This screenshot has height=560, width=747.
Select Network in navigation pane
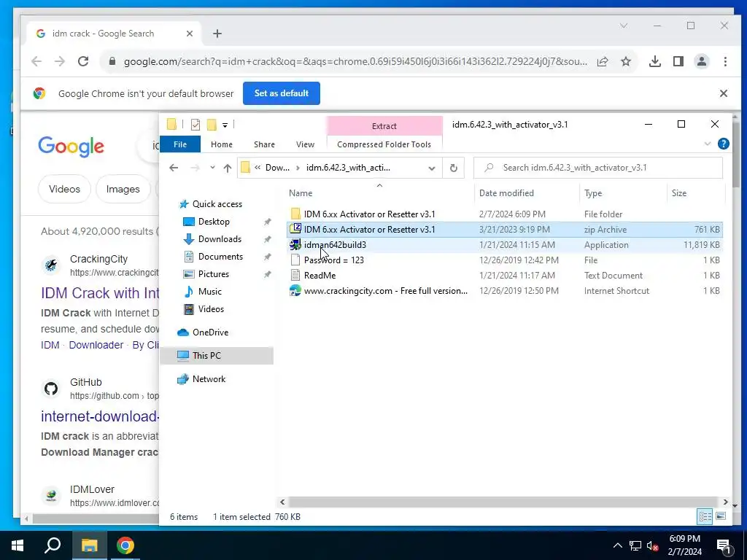[x=209, y=379]
